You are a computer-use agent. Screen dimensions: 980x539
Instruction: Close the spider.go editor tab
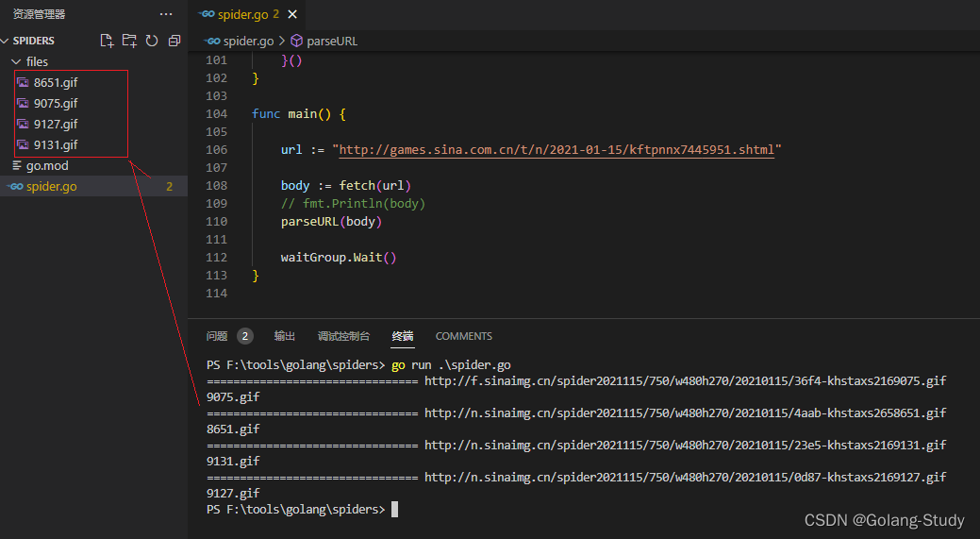point(292,14)
